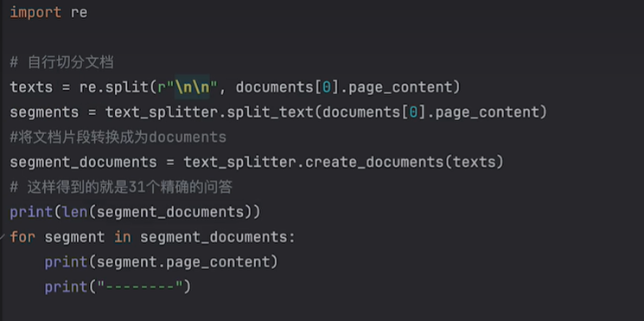Click 'create_documents(texts)' in the segment_documents assignment
Image resolution: width=644 pixels, height=321 pixels.
(x=405, y=163)
